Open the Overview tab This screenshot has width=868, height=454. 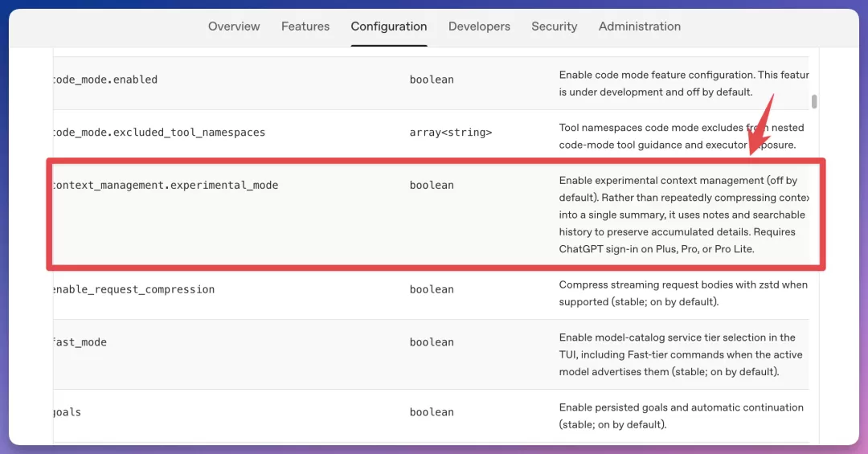(234, 27)
